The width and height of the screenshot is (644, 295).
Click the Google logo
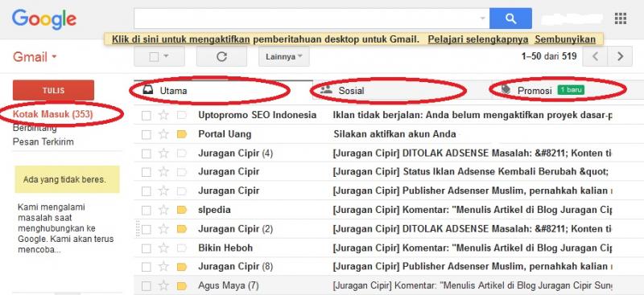point(44,19)
